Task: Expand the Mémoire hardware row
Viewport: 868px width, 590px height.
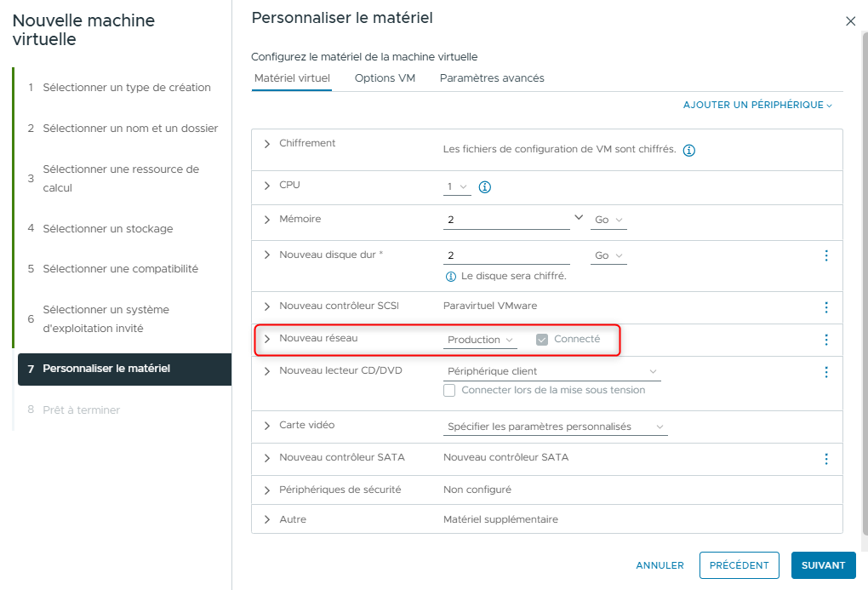Action: click(267, 220)
